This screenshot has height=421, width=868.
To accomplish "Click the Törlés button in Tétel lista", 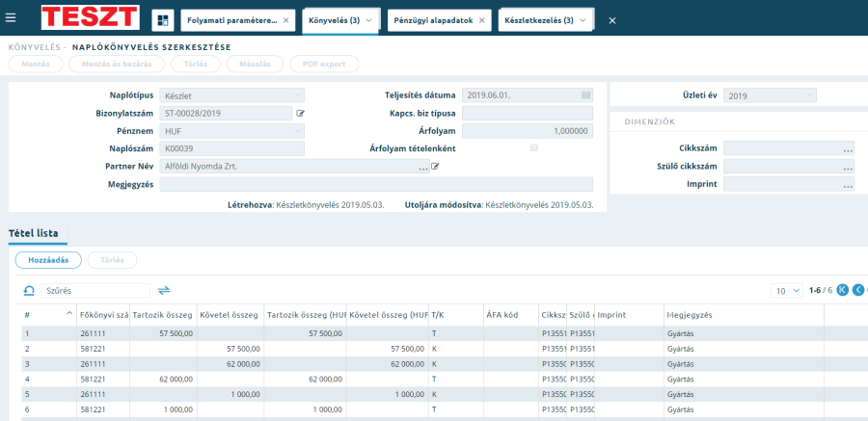I will click(x=112, y=260).
